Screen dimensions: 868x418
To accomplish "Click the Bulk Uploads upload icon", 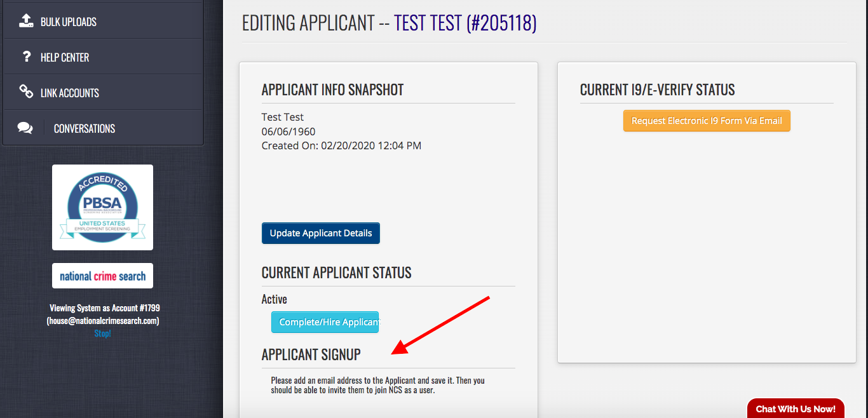I will 25,21.
